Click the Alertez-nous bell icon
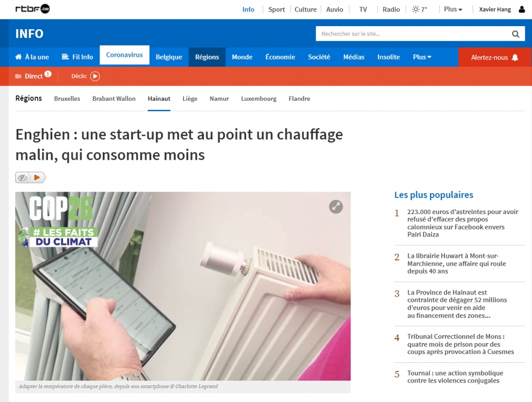Image resolution: width=532 pixels, height=402 pixels. coord(515,57)
